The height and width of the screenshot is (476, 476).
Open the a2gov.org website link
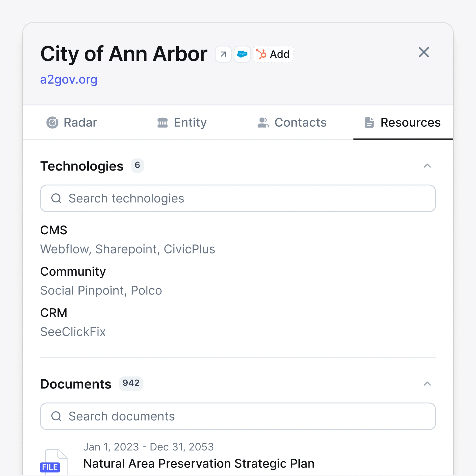coord(69,80)
